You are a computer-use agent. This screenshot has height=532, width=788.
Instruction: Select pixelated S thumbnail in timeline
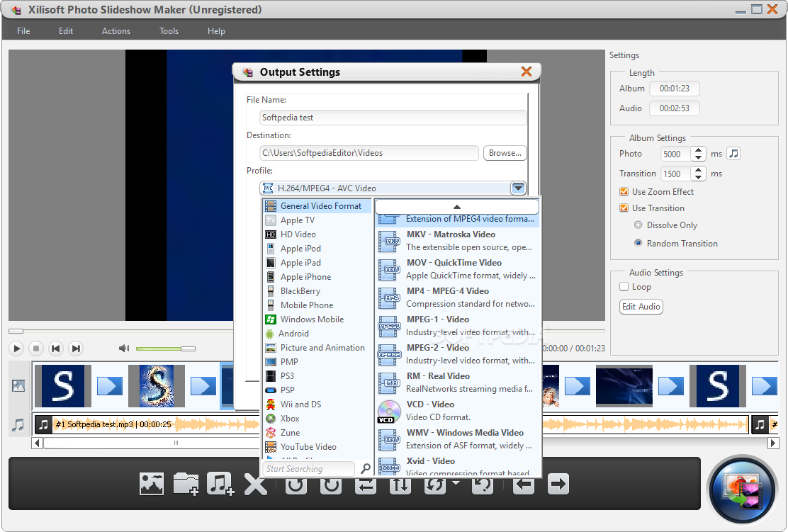tap(157, 386)
